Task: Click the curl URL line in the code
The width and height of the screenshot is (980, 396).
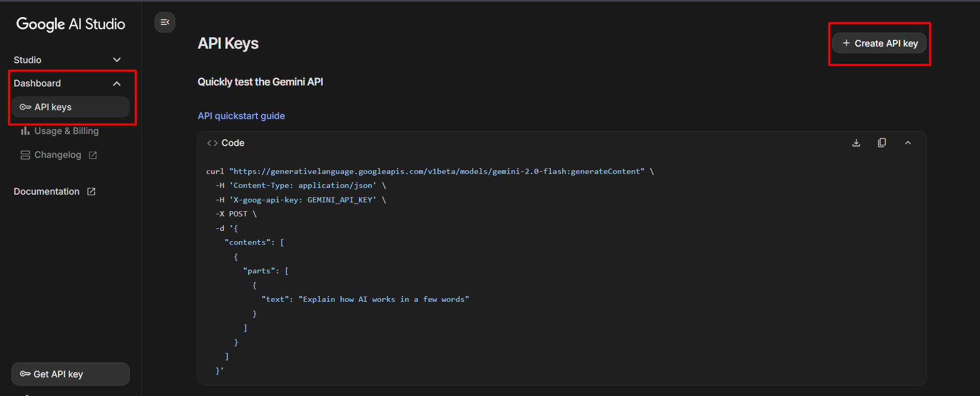Action: [x=430, y=171]
